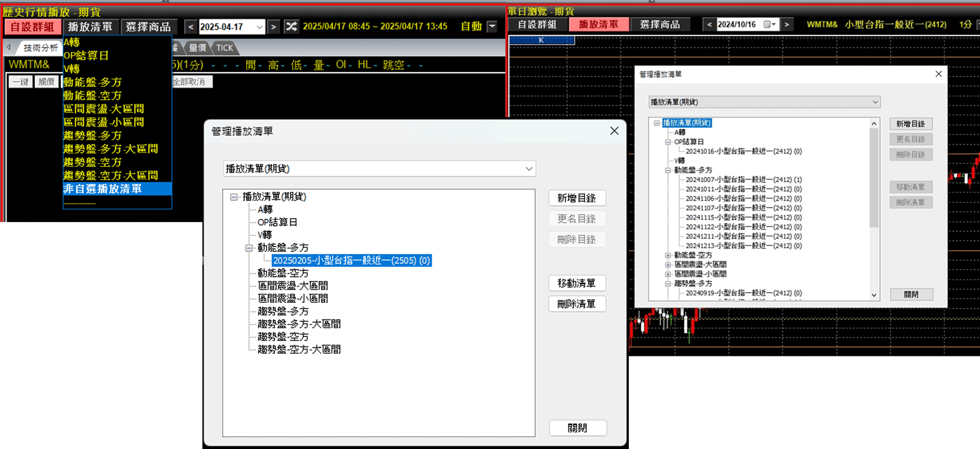
Task: Click 新增目錄 in the right dialog
Action: pyautogui.click(x=910, y=124)
